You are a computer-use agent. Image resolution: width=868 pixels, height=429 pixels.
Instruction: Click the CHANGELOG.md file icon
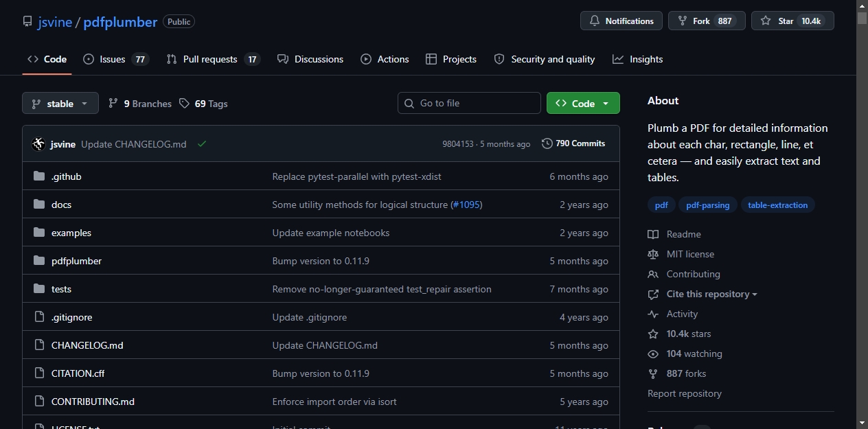point(39,345)
